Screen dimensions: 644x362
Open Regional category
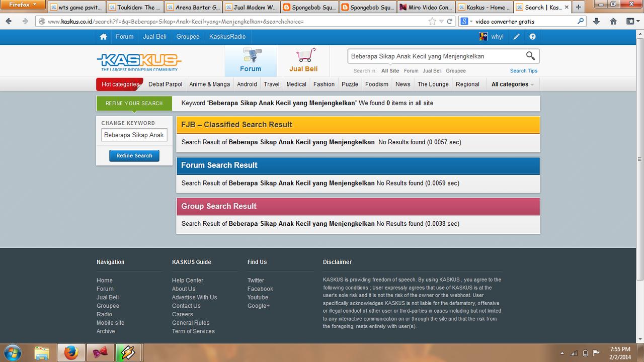[x=467, y=84]
